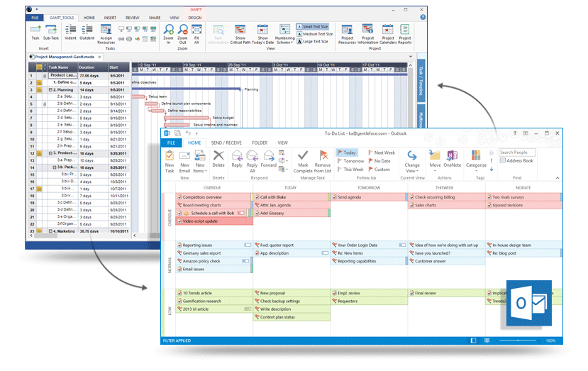This screenshot has height=371, width=588.
Task: Switch to the FOLDER tab in Outlook
Action: click(260, 143)
